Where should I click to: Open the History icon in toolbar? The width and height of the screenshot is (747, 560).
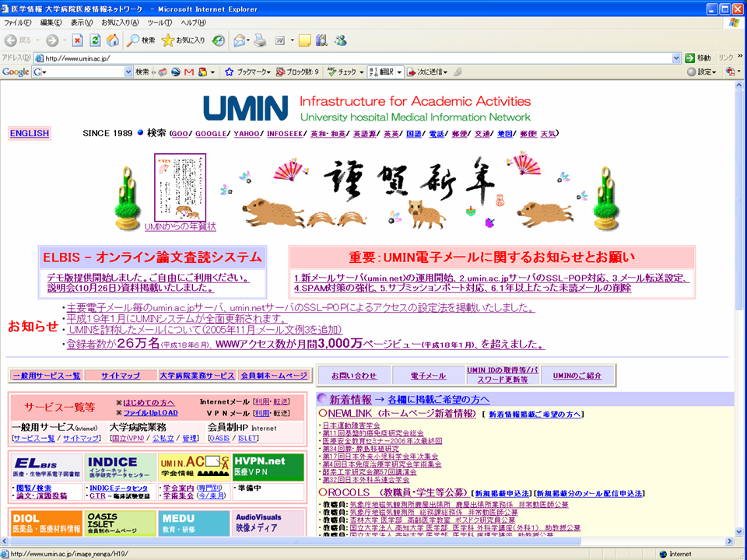[x=219, y=40]
